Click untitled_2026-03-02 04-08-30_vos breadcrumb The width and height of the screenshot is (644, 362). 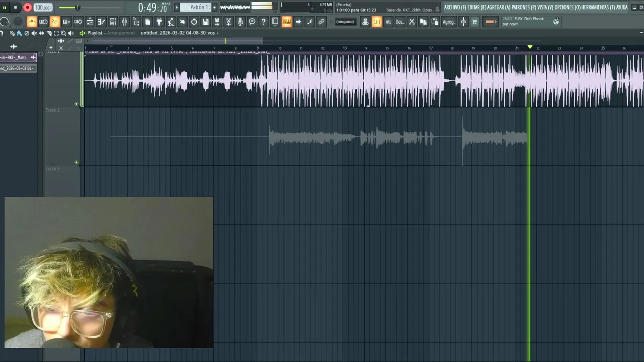click(x=178, y=33)
